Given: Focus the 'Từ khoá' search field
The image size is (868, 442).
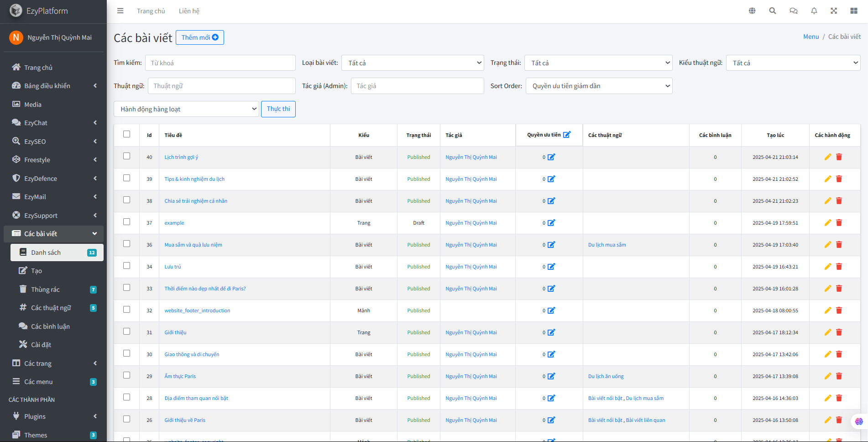Looking at the screenshot, I should (220, 63).
